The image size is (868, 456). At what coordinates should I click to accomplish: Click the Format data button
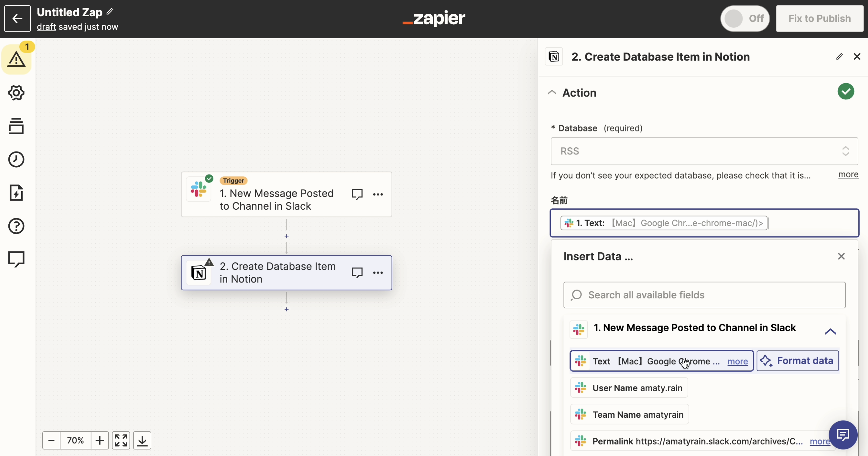(x=797, y=361)
